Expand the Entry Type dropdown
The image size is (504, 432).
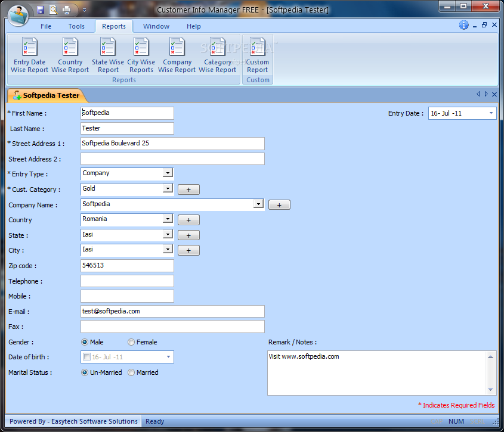pyautogui.click(x=168, y=173)
